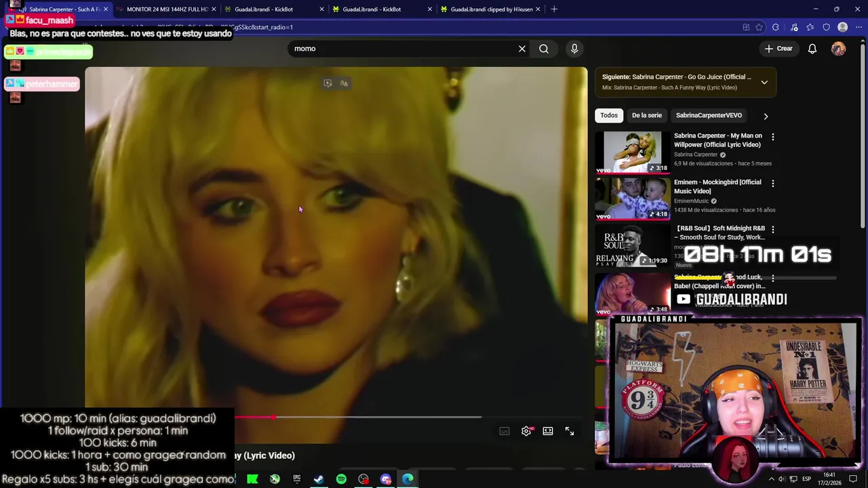Open Spotify in taskbar
This screenshot has height=488, width=868.
(341, 479)
